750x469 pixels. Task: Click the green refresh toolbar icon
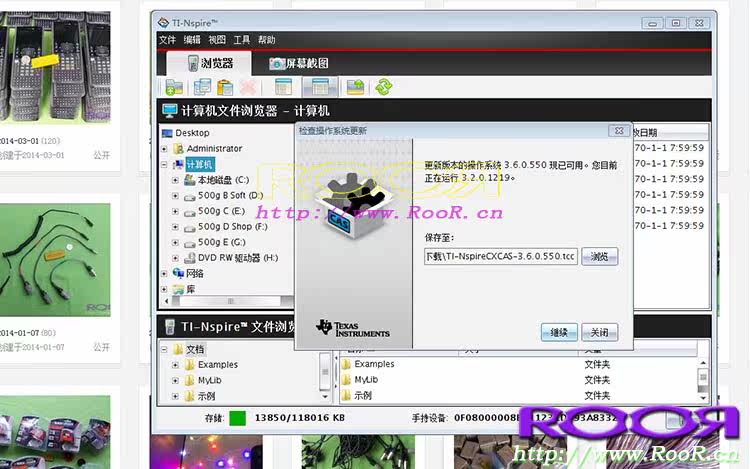[384, 87]
